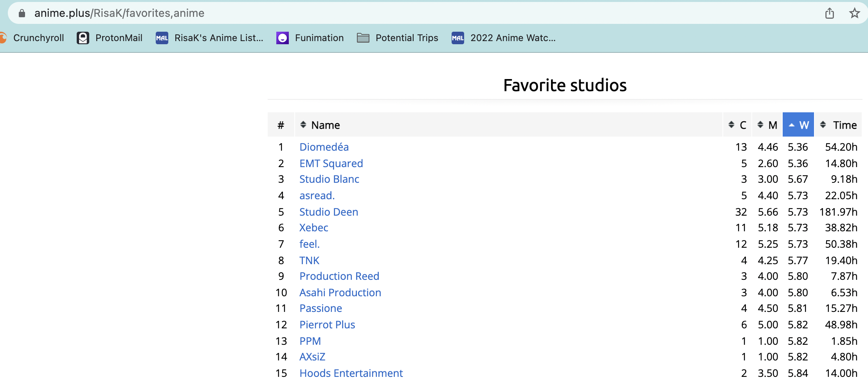This screenshot has height=380, width=868.
Task: Sort the table by Time column
Action: coord(839,125)
